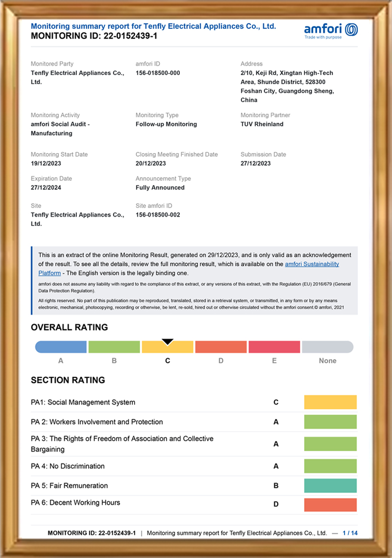
Task: Click the teal swatch for PA 5 Fair Remuneration
Action: [x=330, y=485]
